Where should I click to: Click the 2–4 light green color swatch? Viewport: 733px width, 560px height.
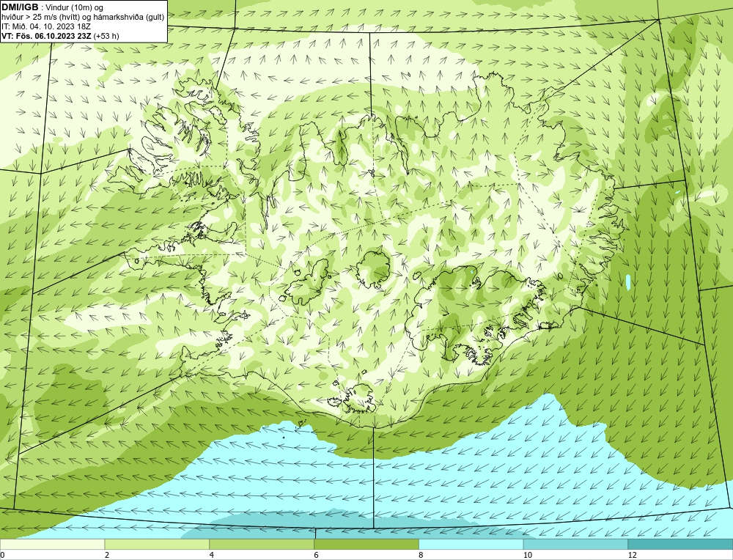tap(157, 545)
